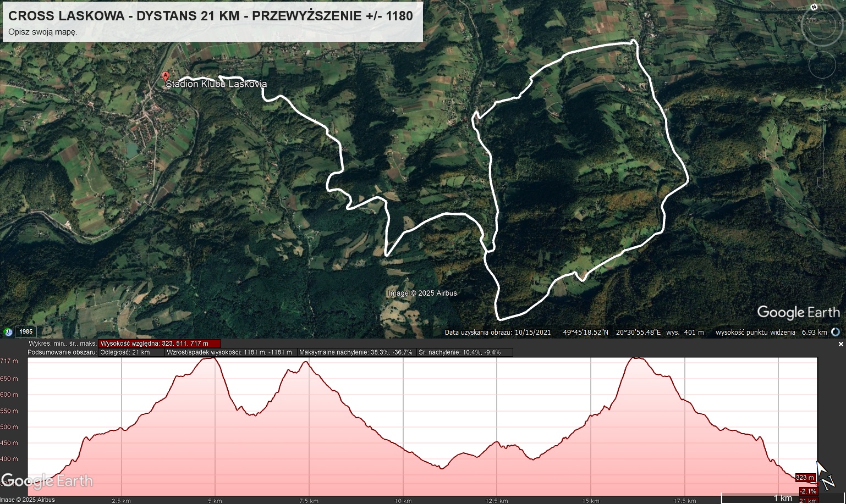The height and width of the screenshot is (504, 846).
Task: Click the 323 m elevation readout label
Action: (x=805, y=478)
